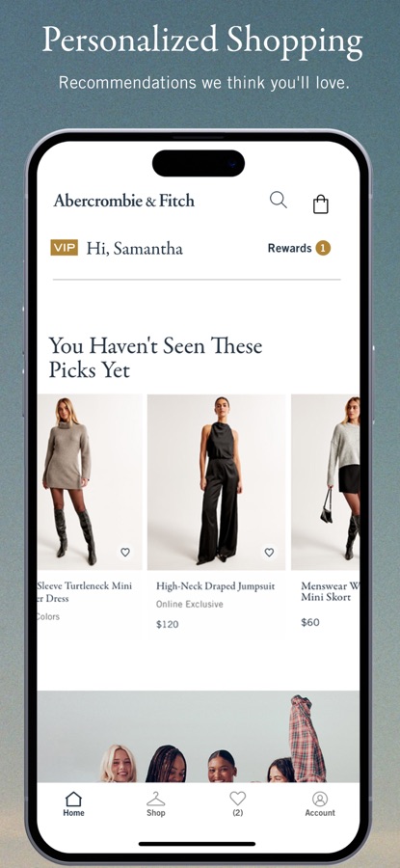Favorite the High-Neck Draped Jumpsuit with heart
The width and height of the screenshot is (400, 868).
coord(269,552)
